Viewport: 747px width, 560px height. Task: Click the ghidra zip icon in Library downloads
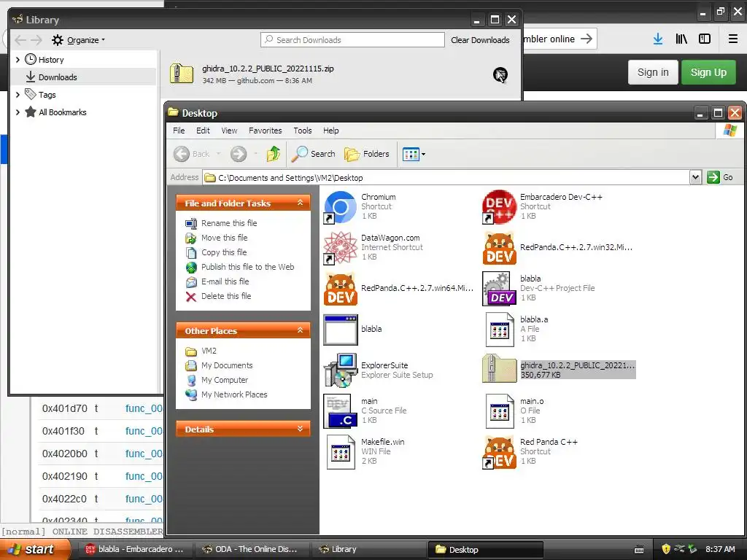(182, 74)
